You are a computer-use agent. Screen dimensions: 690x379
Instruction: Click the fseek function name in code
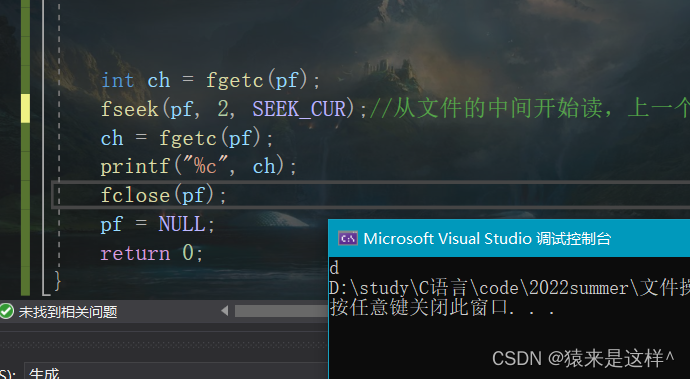pos(129,109)
